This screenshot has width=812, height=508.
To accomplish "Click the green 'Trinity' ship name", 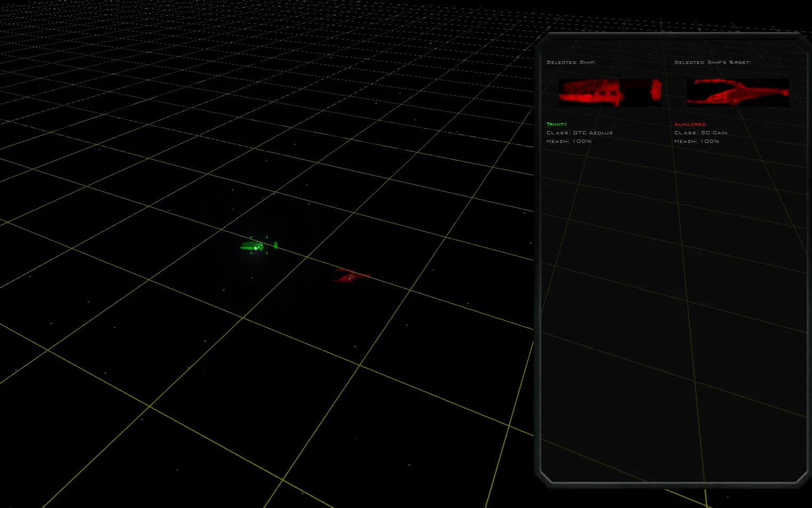I will (x=557, y=124).
